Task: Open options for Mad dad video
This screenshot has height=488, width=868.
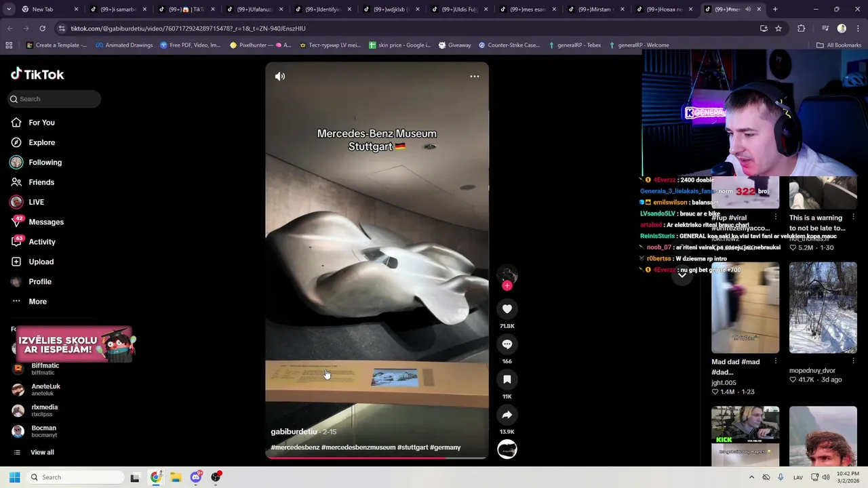Action: click(x=776, y=362)
